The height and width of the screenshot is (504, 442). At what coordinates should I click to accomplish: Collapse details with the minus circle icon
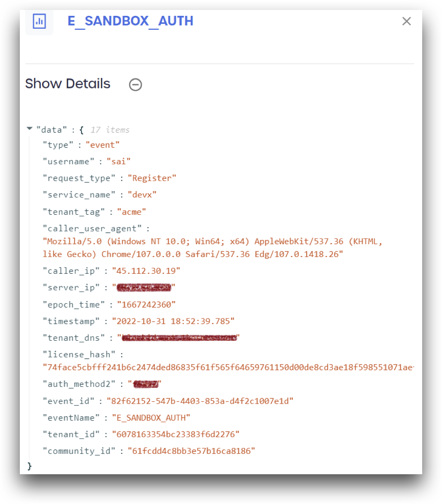coord(135,84)
